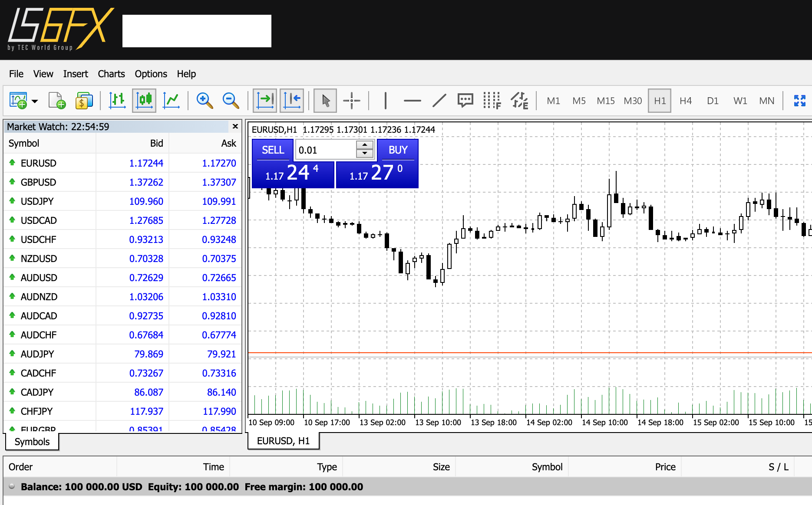Click the trade volume input field
Screen dimensions: 812x505
coord(326,150)
